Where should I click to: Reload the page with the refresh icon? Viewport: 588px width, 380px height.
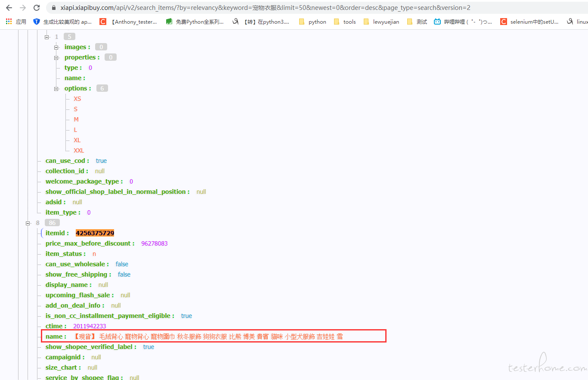click(x=37, y=8)
